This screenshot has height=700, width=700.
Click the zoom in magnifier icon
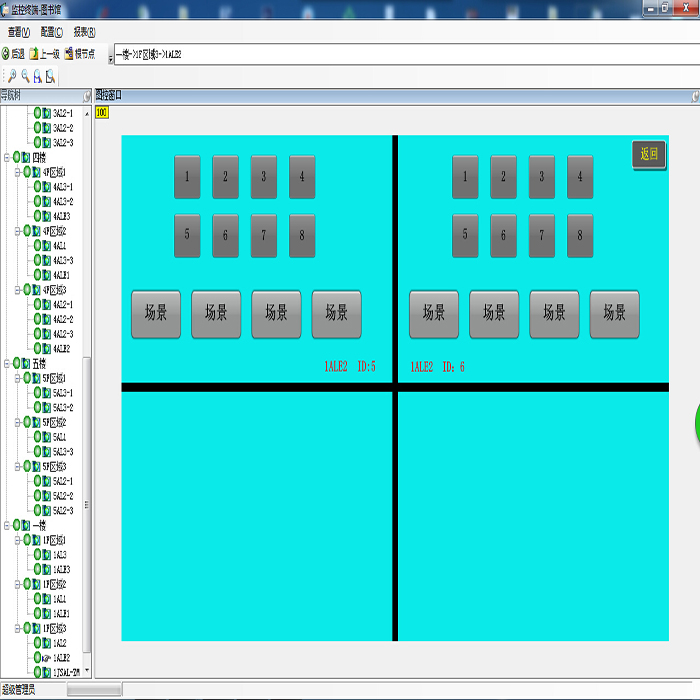coord(12,76)
